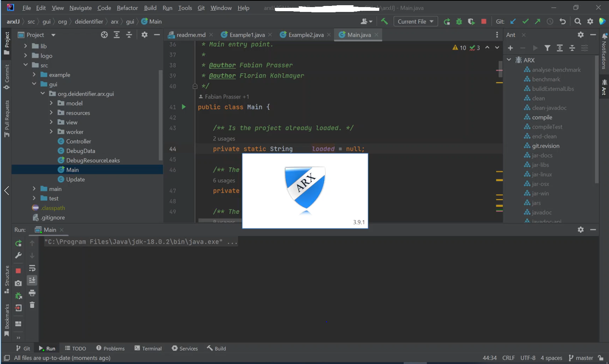Select the git.revision Ant target
The height and width of the screenshot is (364, 609).
[546, 146]
